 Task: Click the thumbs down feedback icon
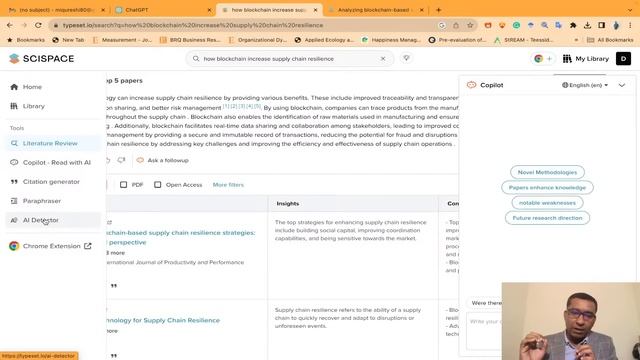(121, 160)
